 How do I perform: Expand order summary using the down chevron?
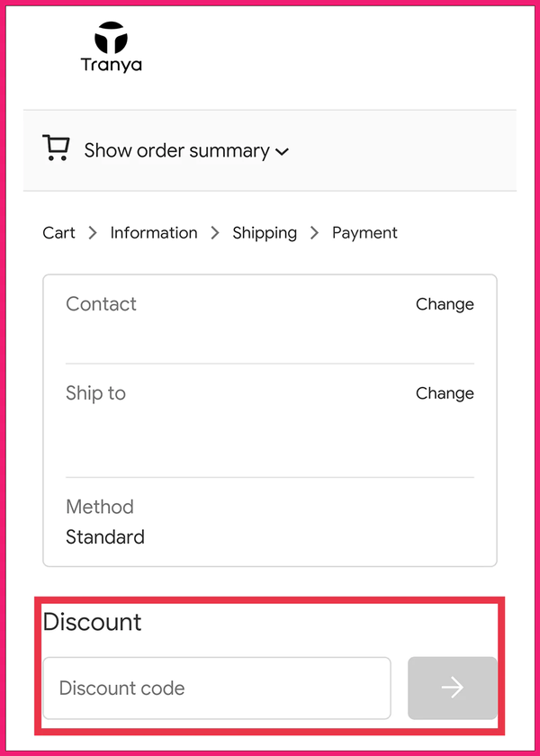pos(283,152)
